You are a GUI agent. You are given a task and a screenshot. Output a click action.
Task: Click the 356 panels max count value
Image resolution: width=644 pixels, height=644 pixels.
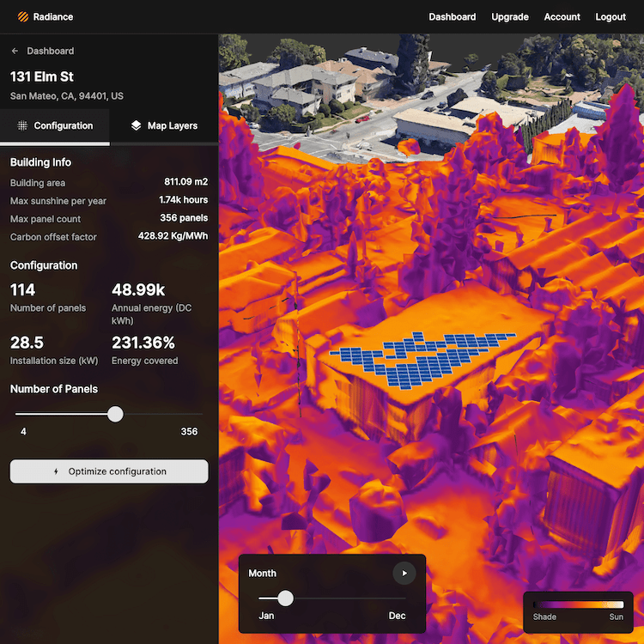(184, 218)
